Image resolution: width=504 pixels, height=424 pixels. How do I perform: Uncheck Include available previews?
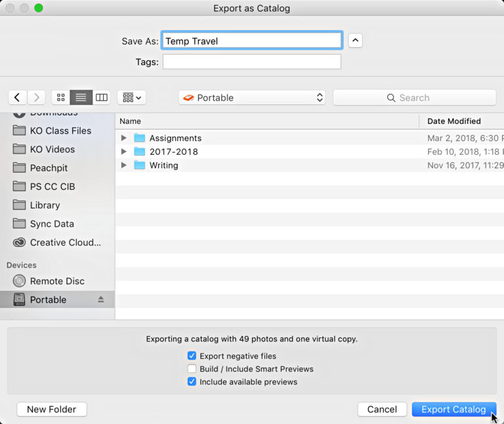click(x=192, y=382)
